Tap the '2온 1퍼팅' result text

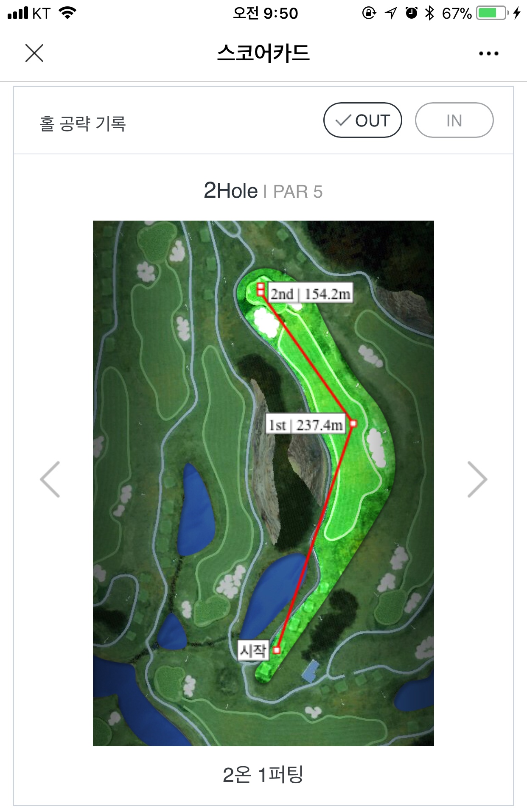(x=263, y=775)
